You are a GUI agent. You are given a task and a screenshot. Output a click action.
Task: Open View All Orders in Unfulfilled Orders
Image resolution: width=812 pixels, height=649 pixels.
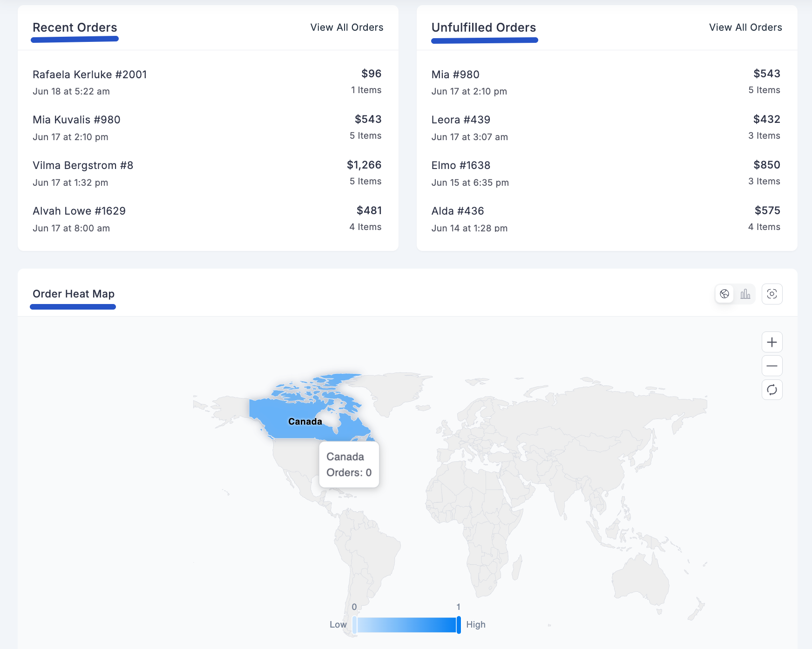tap(745, 27)
